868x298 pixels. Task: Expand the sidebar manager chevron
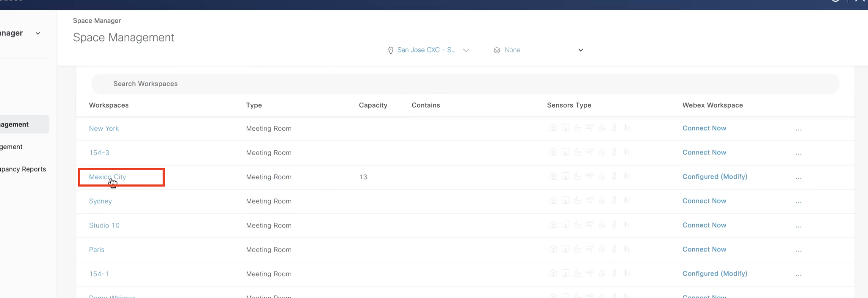[x=38, y=33]
